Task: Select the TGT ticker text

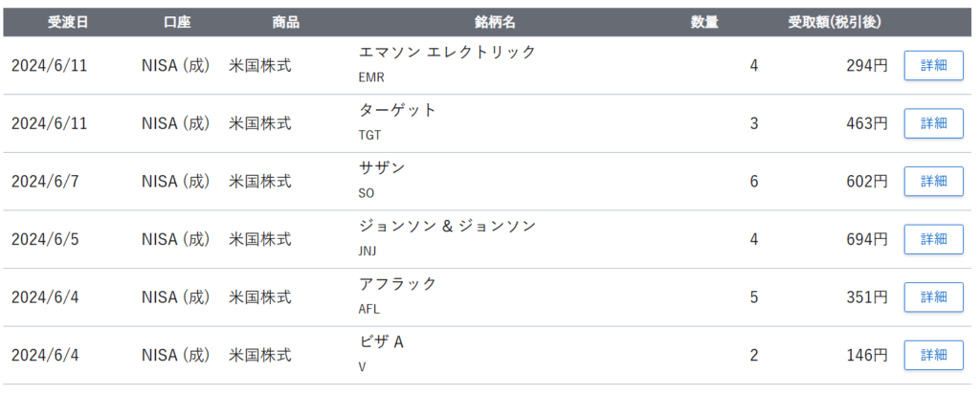Action: pyautogui.click(x=369, y=136)
